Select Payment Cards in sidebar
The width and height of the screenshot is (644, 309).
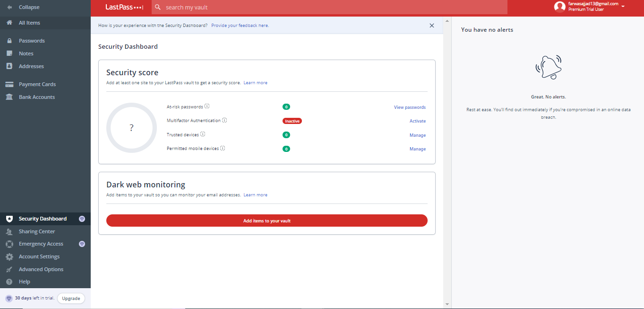click(x=45, y=84)
